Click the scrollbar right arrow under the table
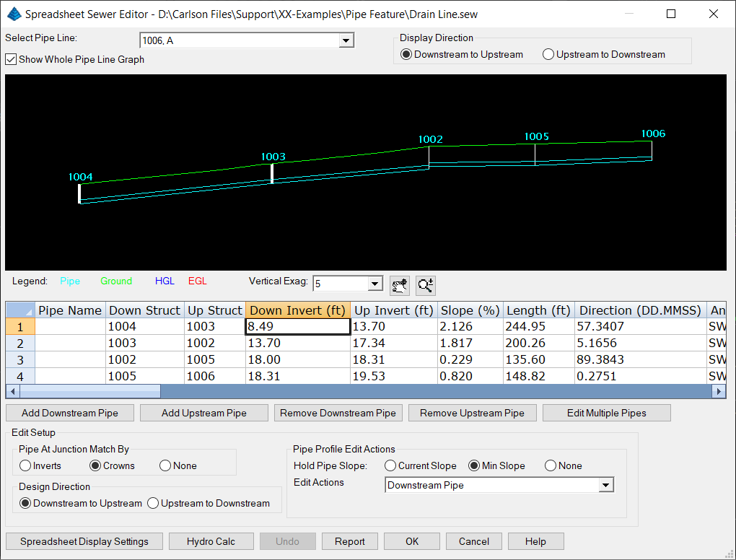 pyautogui.click(x=718, y=391)
